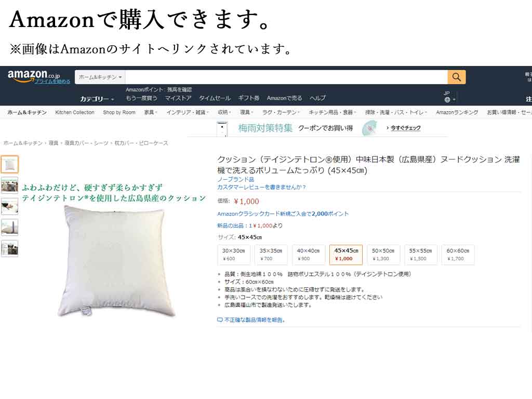
Task: Select the fifth product thumbnail image
Action: point(10,248)
